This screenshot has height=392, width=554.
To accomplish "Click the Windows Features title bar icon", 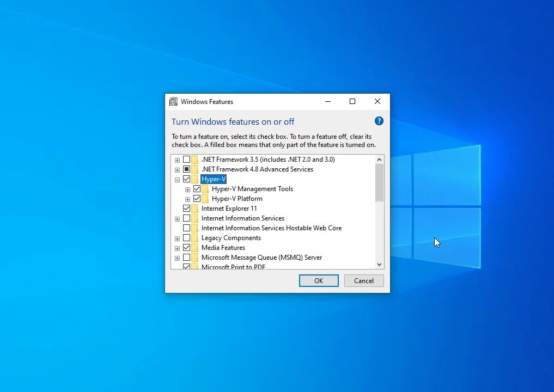I will pyautogui.click(x=173, y=102).
